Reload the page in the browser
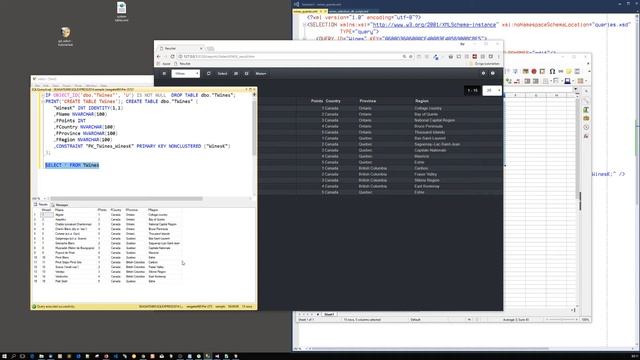 (x=172, y=56)
